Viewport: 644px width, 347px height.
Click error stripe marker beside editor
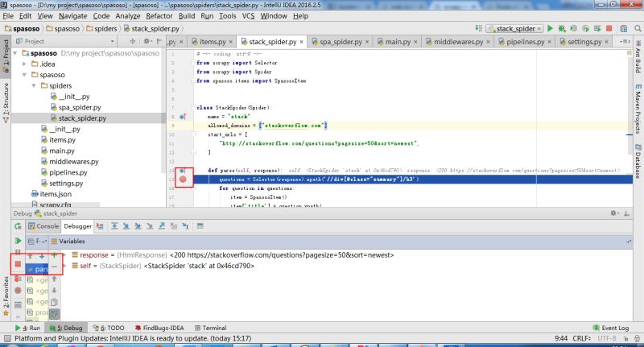[x=630, y=134]
